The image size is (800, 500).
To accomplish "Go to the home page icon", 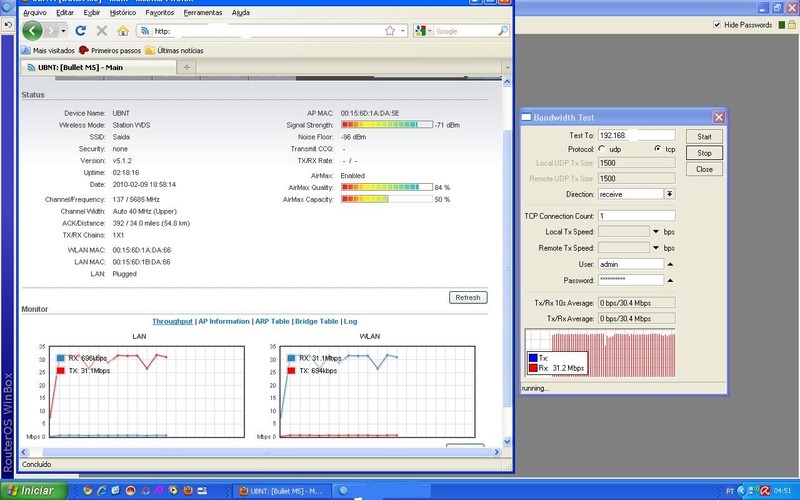I will point(122,31).
